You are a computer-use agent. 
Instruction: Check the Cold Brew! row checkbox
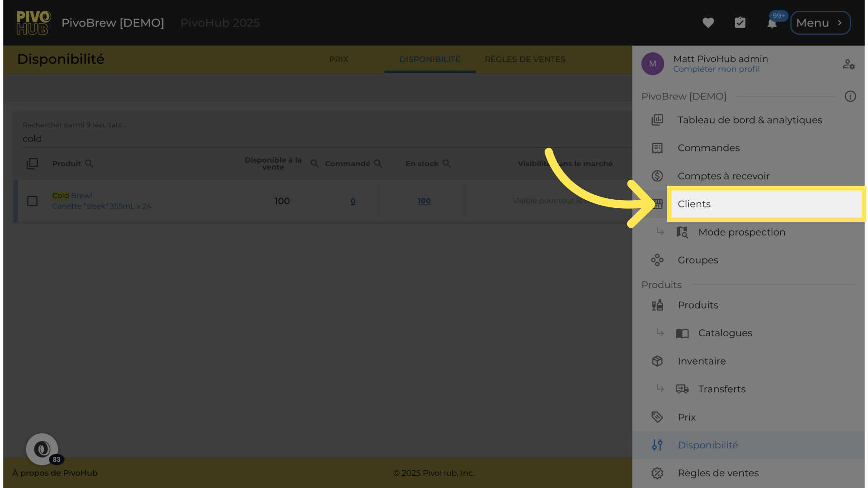pos(32,201)
